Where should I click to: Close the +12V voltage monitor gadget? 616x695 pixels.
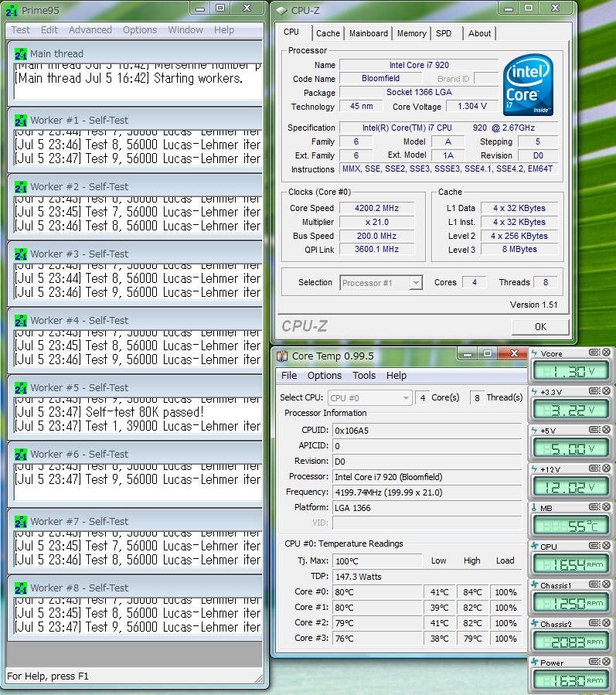coord(606,469)
